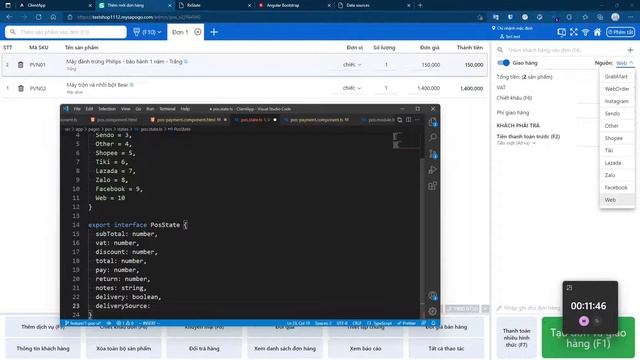Close the Đơn 1 order tab icon
The width and height of the screenshot is (640, 360).
click(198, 32)
